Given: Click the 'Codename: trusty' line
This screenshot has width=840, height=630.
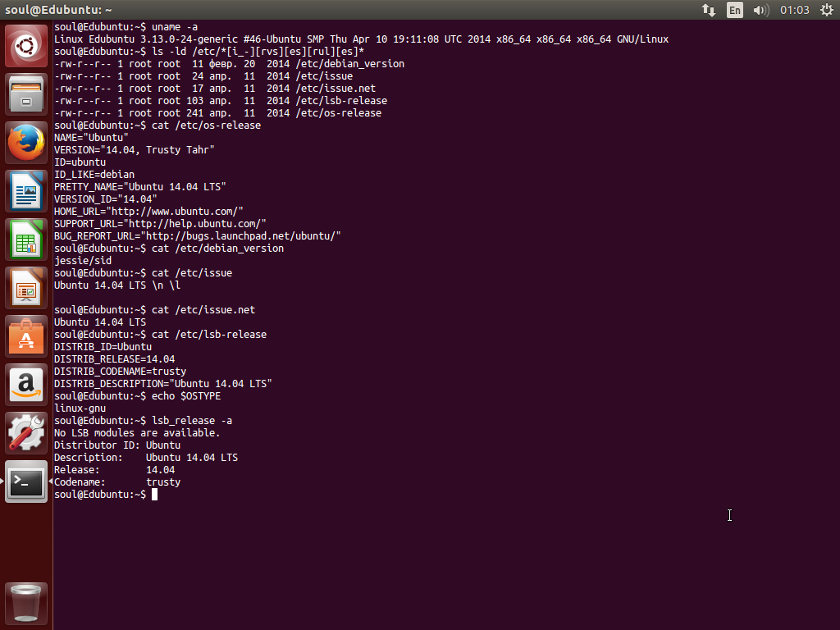Looking at the screenshot, I should (116, 482).
